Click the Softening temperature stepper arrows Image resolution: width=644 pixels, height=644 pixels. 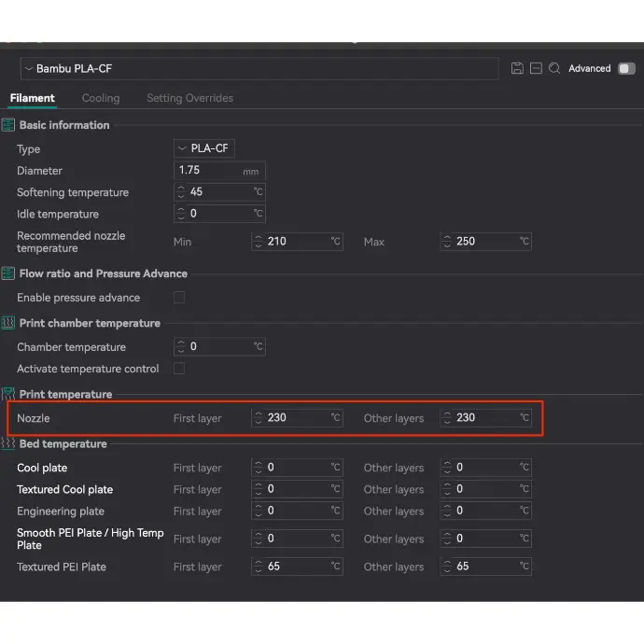coord(181,192)
